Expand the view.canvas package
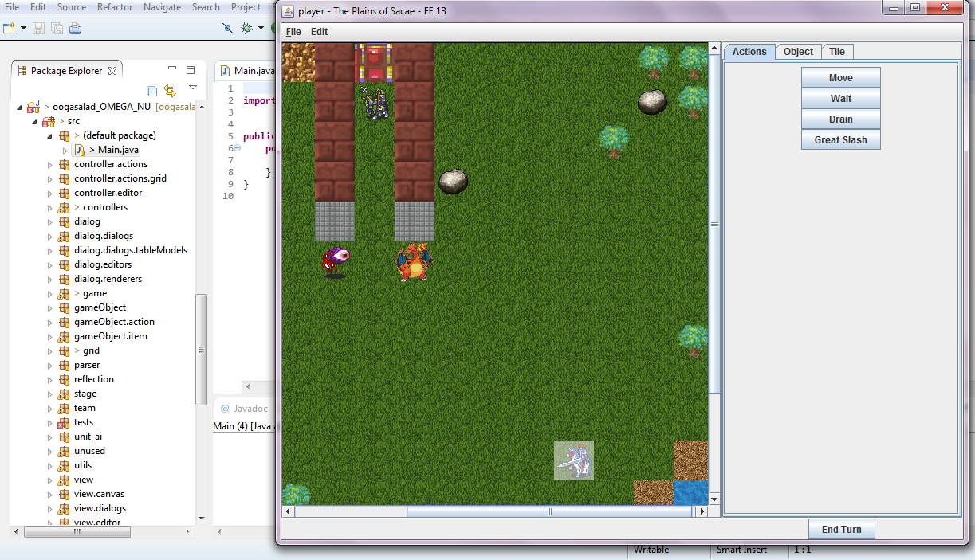This screenshot has width=975, height=560. 49,494
